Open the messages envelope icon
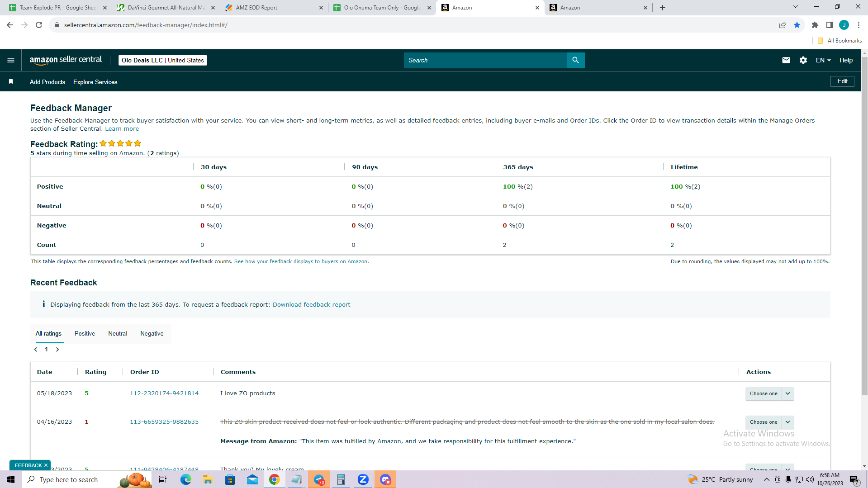The width and height of the screenshot is (868, 488). coord(786,60)
